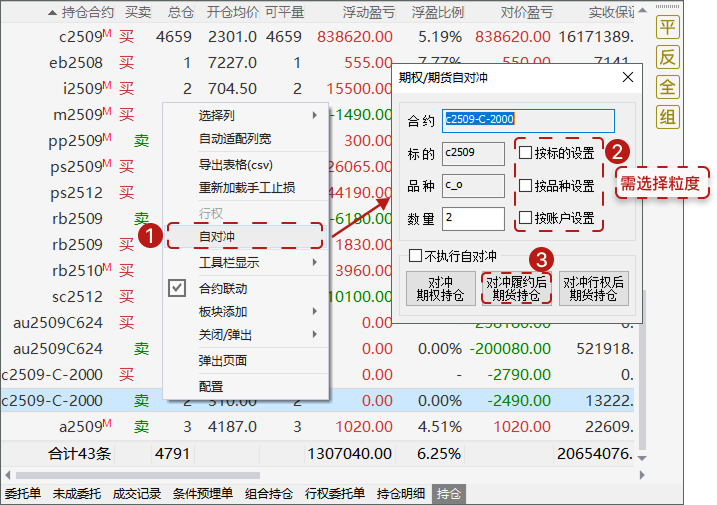The image size is (717, 505).
Task: Click the 组 (combo) side button
Action: point(667,117)
